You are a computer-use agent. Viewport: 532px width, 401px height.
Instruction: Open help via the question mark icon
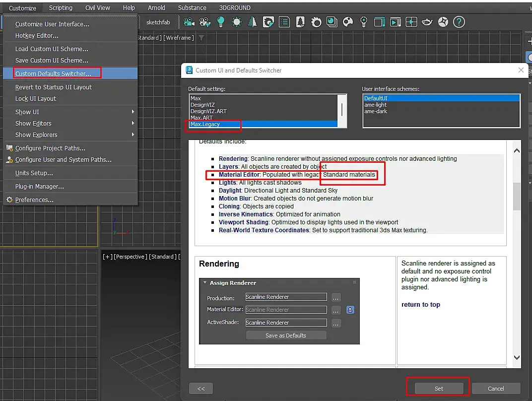459,22
